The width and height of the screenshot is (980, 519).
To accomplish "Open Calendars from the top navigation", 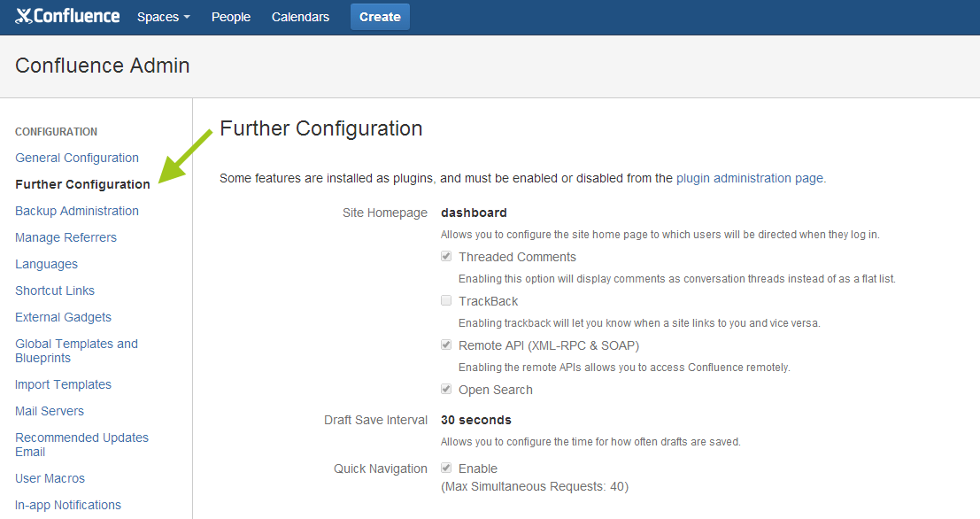I will [300, 17].
